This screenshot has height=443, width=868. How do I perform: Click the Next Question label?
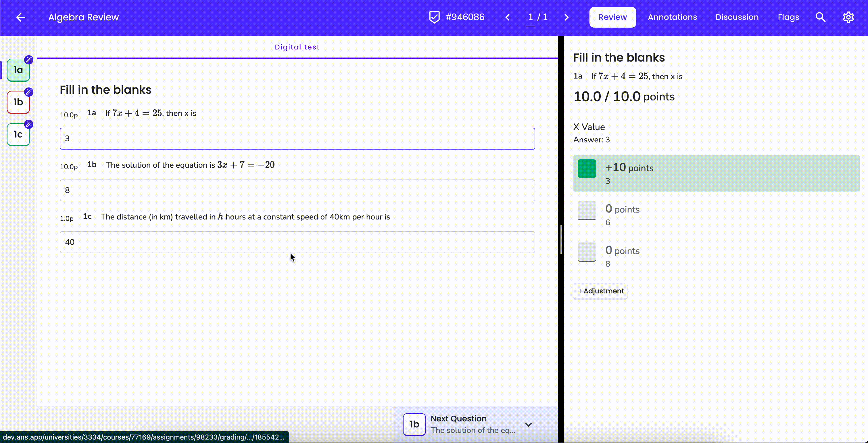click(x=458, y=418)
